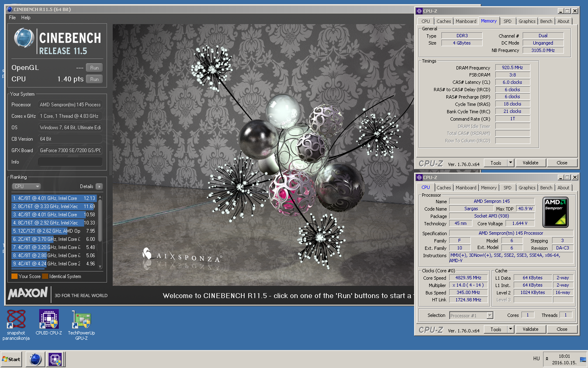Switch to Caches tab in upper CPU-Z
588x368 pixels.
coord(444,21)
